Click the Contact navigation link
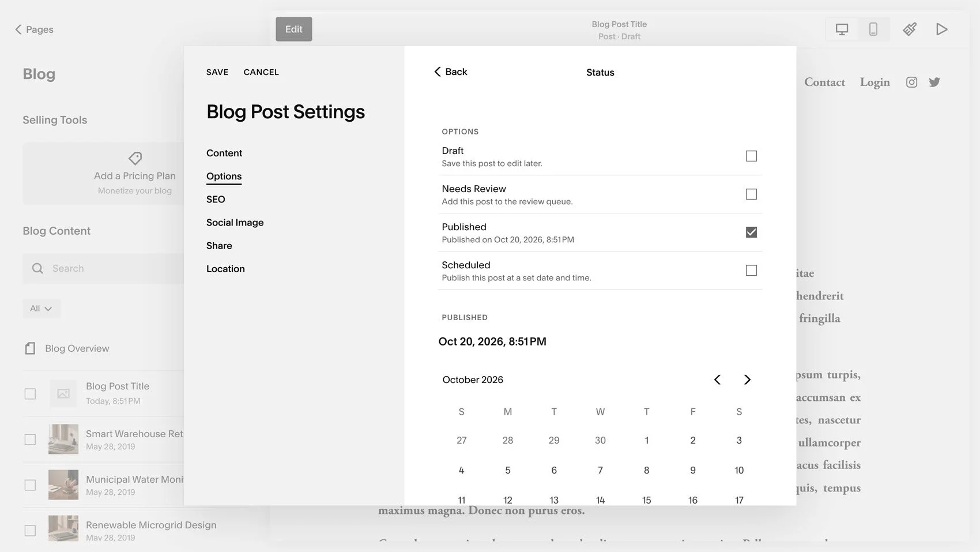 [824, 82]
